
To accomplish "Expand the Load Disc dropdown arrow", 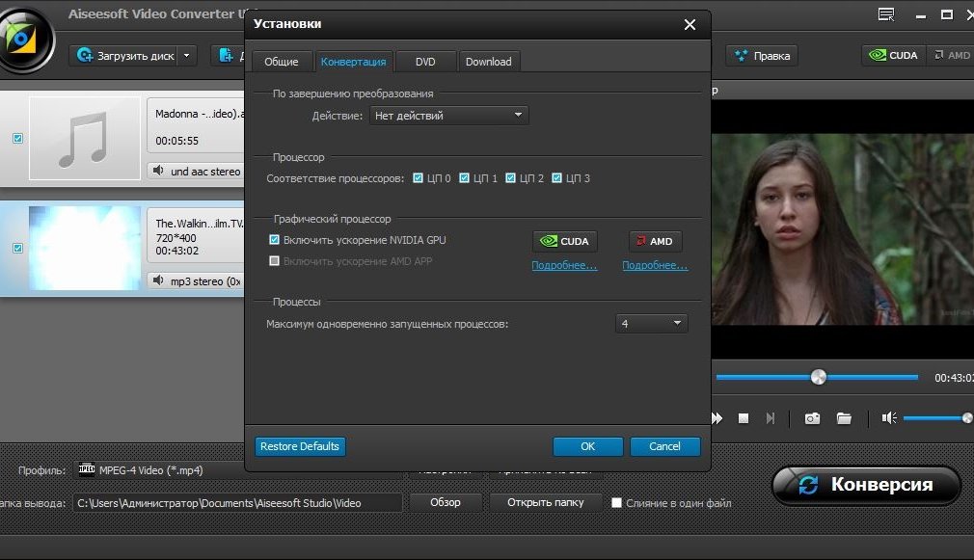I will pos(186,56).
